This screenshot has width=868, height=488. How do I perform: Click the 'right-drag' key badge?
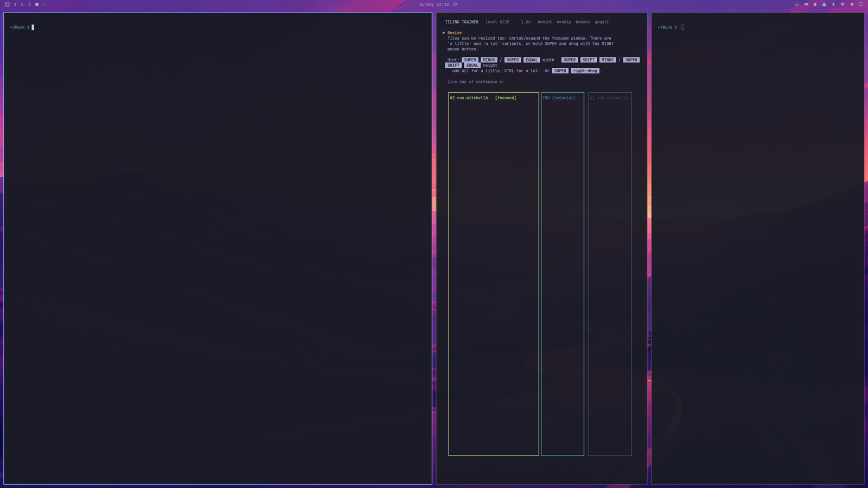pyautogui.click(x=585, y=71)
